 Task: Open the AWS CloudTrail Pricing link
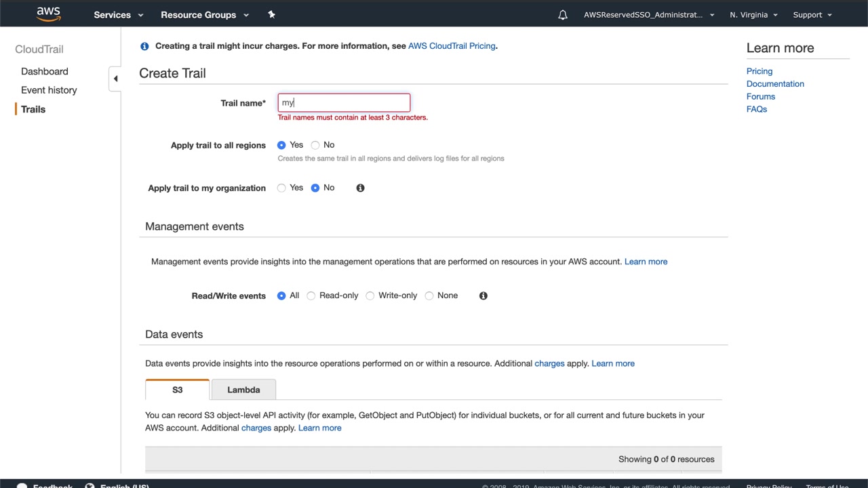pos(452,46)
